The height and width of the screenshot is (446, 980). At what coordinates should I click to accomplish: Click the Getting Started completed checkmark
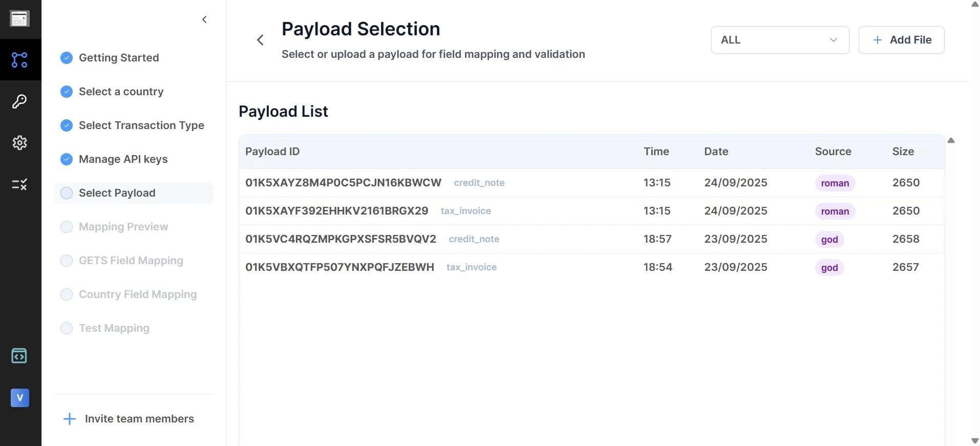[x=67, y=58]
